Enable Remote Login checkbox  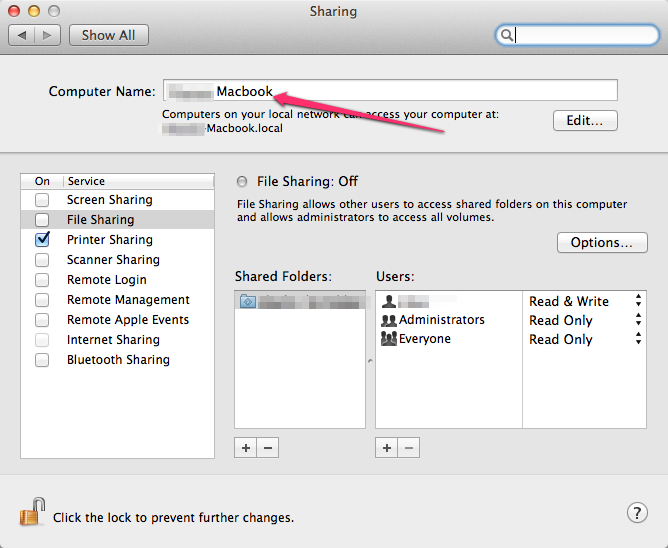(x=42, y=280)
